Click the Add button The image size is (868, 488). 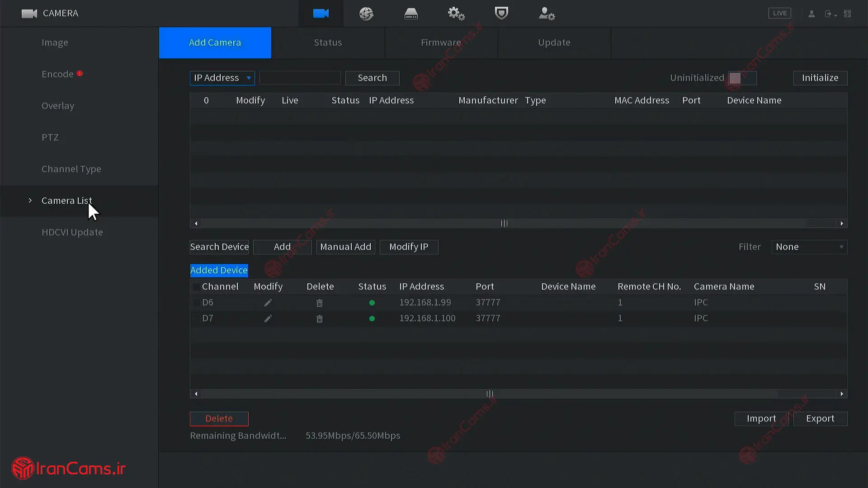(283, 247)
